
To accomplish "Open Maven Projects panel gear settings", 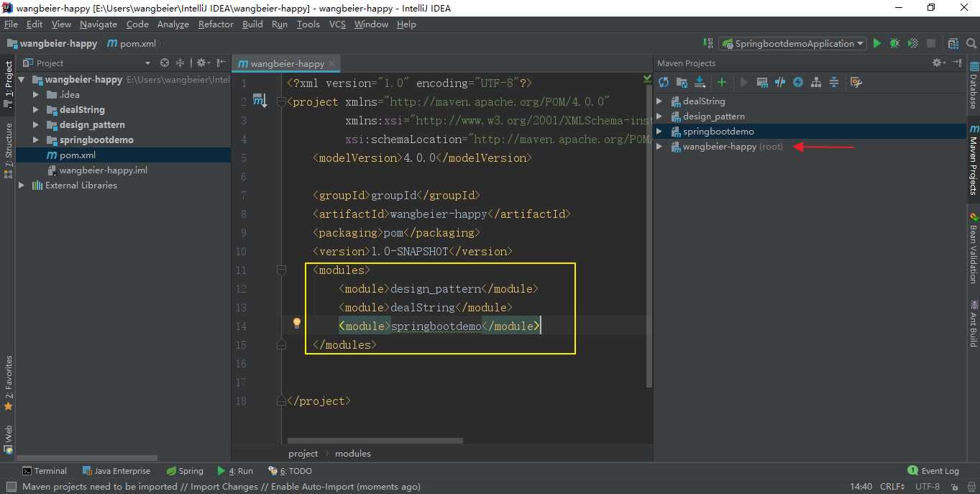I will click(939, 63).
